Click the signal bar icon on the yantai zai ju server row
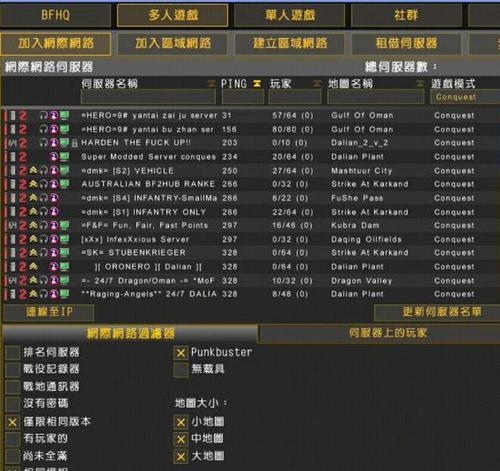This screenshot has width=500, height=471. tap(13, 116)
